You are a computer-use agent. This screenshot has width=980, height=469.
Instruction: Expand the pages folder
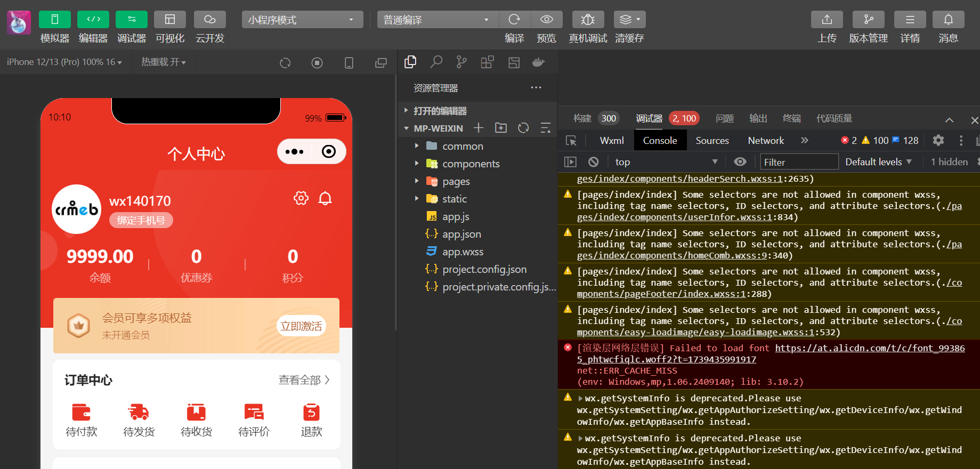pyautogui.click(x=456, y=182)
